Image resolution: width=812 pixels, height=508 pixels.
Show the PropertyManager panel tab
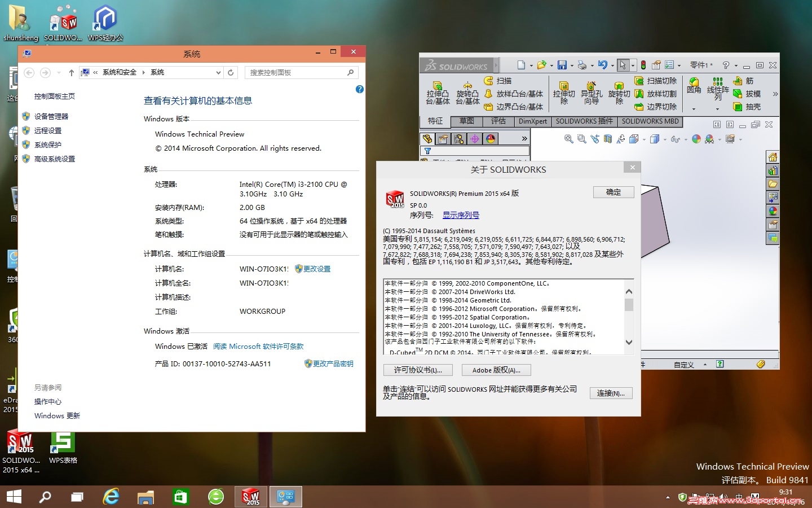coord(443,138)
